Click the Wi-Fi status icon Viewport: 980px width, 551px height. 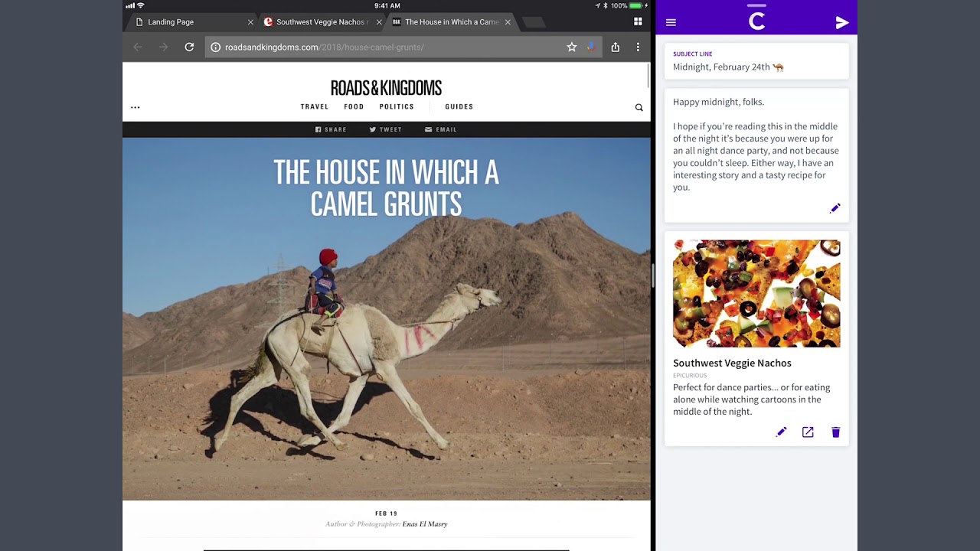pyautogui.click(x=140, y=5)
